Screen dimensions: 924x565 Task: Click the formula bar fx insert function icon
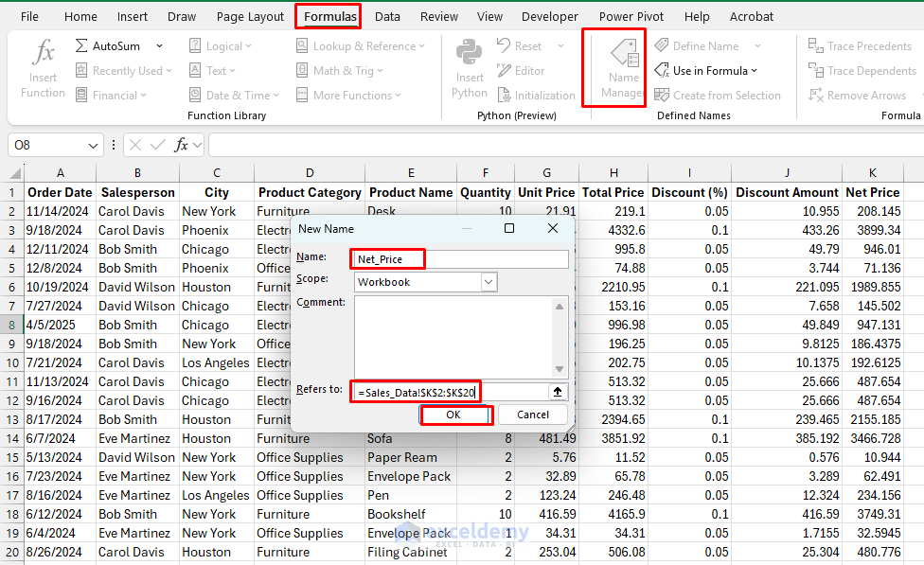181,145
